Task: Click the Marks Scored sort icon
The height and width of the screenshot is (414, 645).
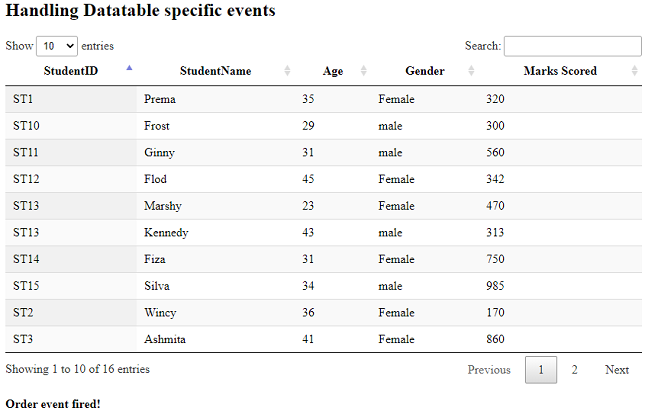Action: [634, 71]
